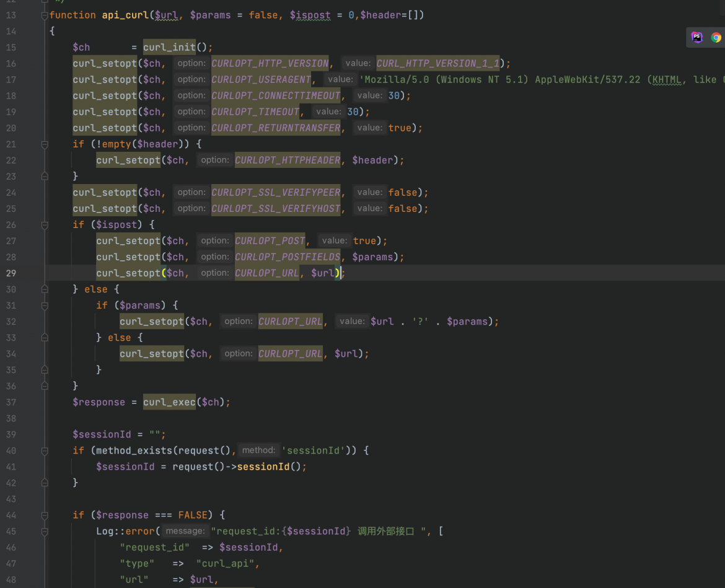Click the fold-end marker at line 36
725x588 pixels.
[43, 385]
